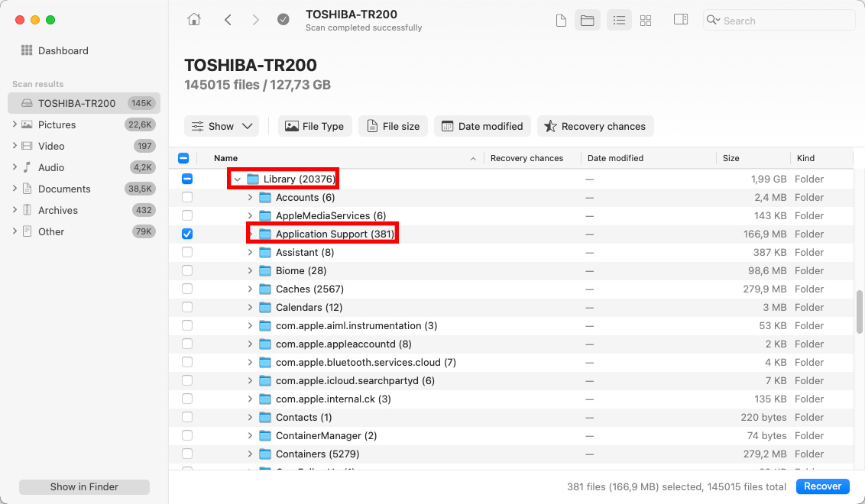Click the Assistant (8) folder name
The image size is (865, 504).
pos(305,253)
